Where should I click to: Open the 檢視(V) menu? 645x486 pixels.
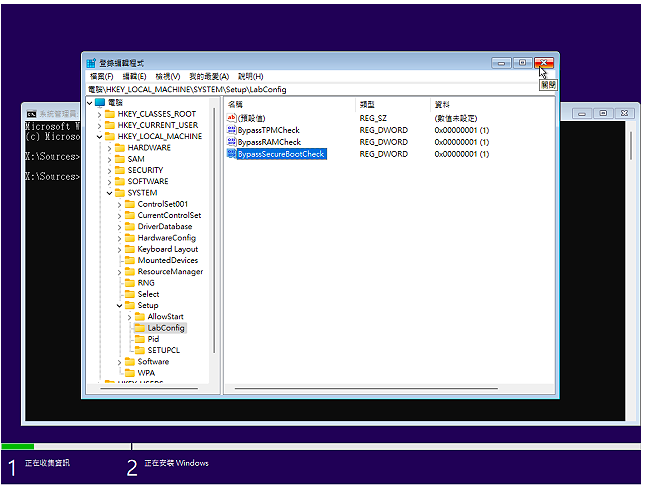click(x=168, y=77)
